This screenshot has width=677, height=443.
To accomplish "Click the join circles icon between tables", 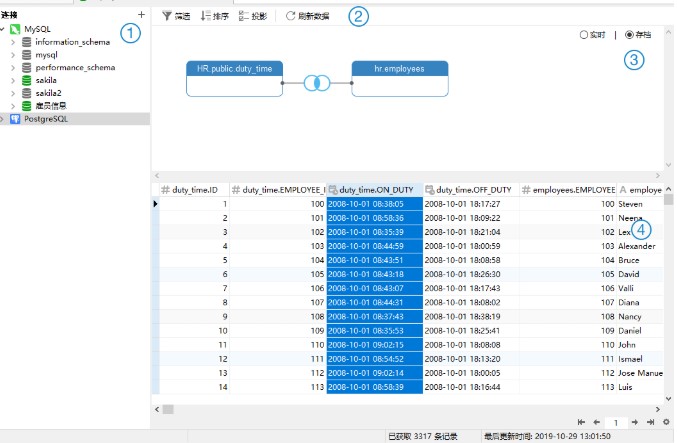I will (x=317, y=83).
